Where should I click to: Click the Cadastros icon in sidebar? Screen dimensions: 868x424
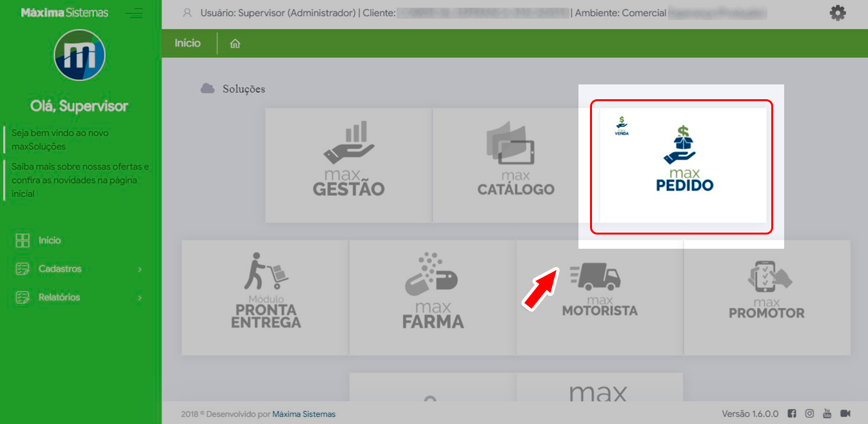(x=23, y=269)
